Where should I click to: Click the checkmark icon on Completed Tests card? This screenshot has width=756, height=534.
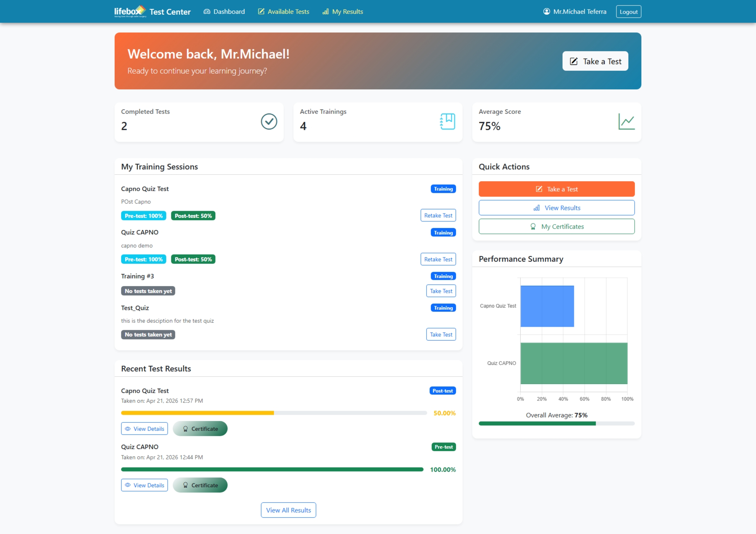tap(269, 122)
